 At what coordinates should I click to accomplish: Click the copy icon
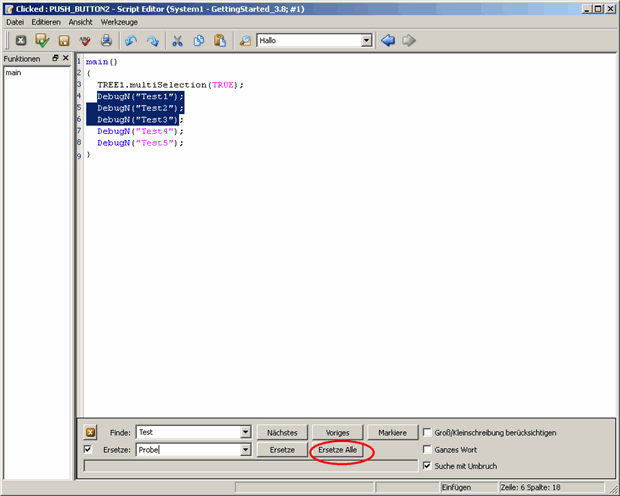tap(198, 40)
